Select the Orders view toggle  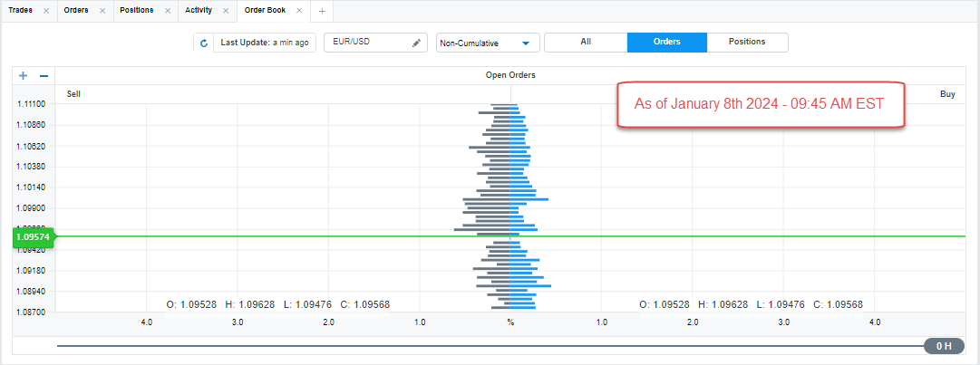pos(666,43)
